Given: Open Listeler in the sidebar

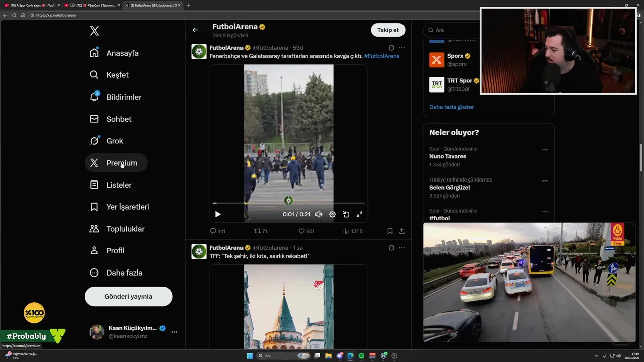Looking at the screenshot, I should tap(111, 185).
